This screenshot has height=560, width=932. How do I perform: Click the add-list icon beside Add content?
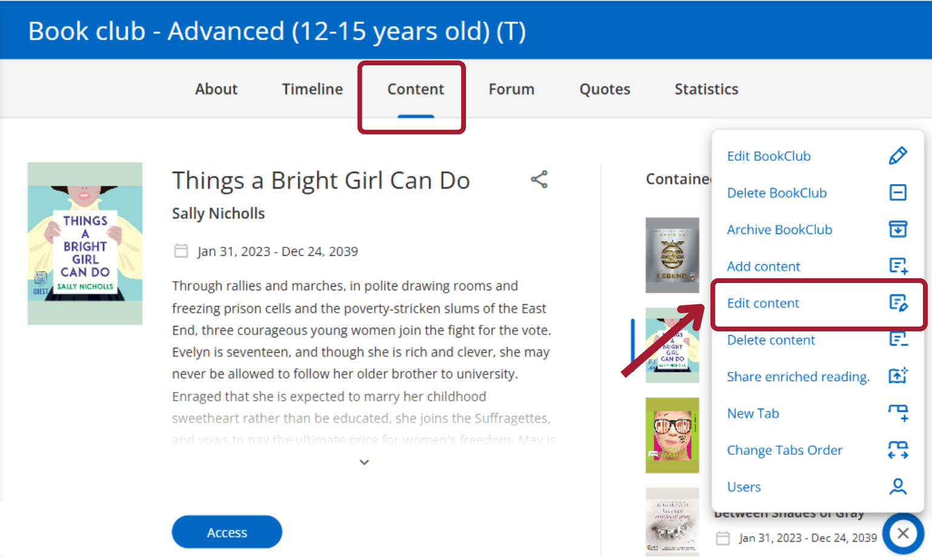(x=898, y=266)
